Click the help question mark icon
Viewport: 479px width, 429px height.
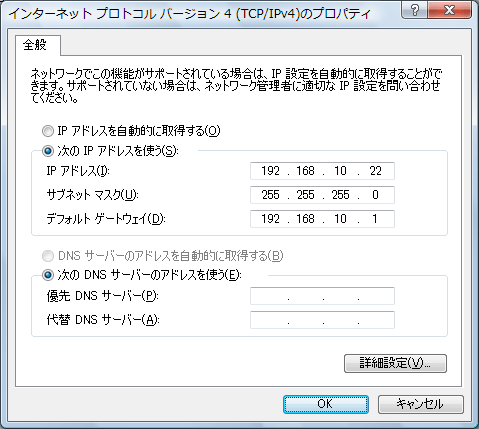point(415,10)
